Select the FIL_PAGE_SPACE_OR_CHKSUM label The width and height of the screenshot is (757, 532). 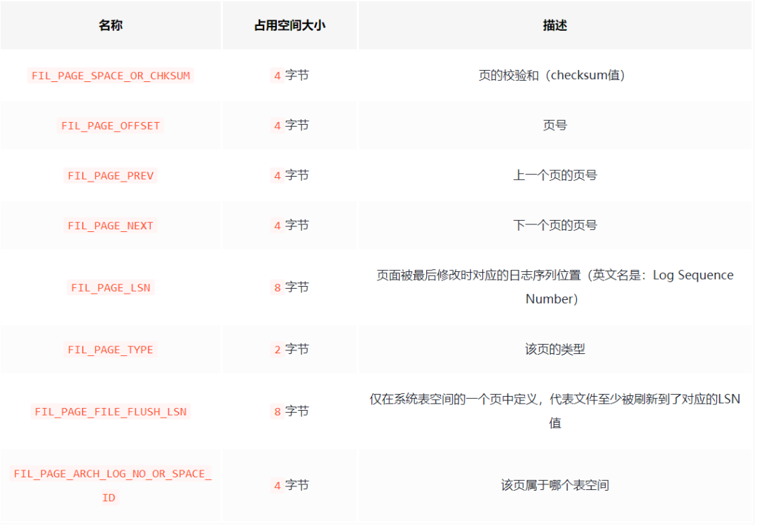110,75
